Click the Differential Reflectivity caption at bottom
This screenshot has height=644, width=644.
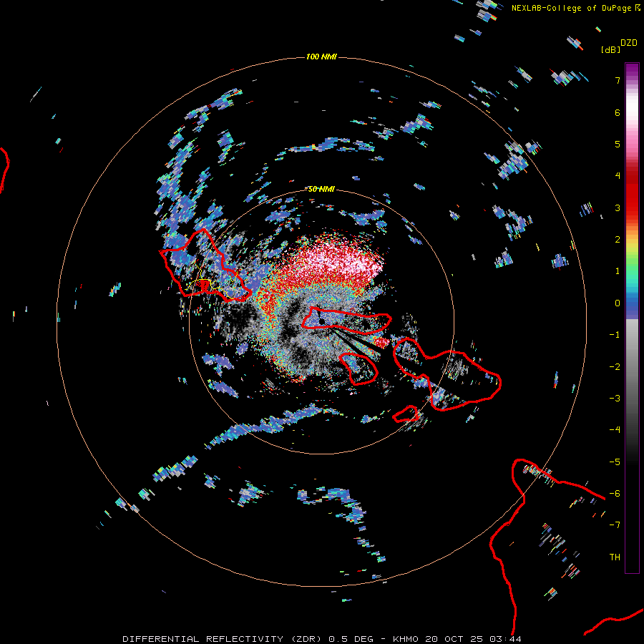[321, 639]
